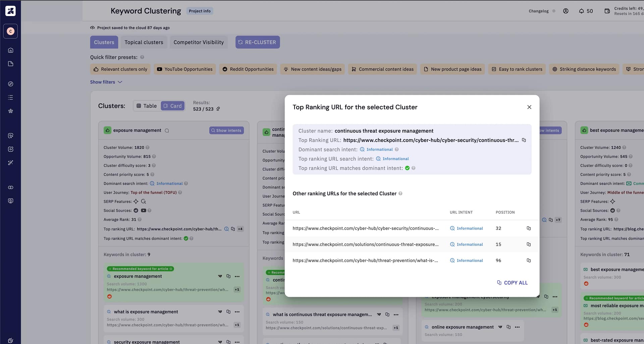This screenshot has height=344, width=644.
Task: Apply New product page ideas preset
Action: [453, 69]
